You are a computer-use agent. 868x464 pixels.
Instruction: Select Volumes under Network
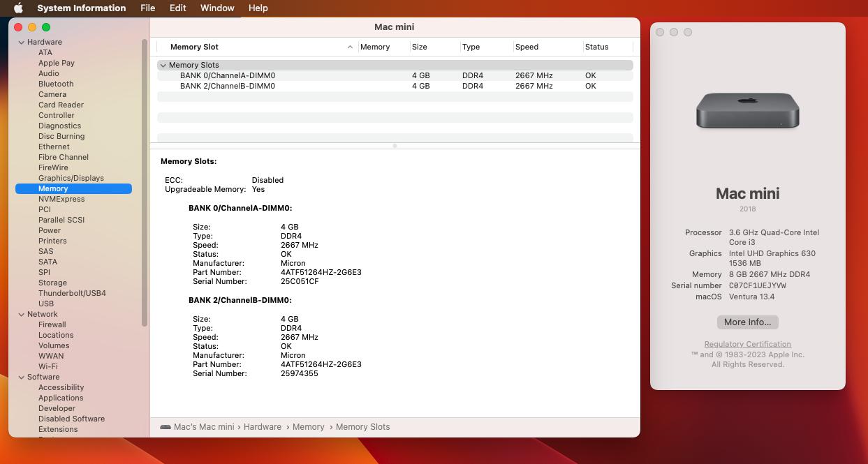tap(54, 345)
